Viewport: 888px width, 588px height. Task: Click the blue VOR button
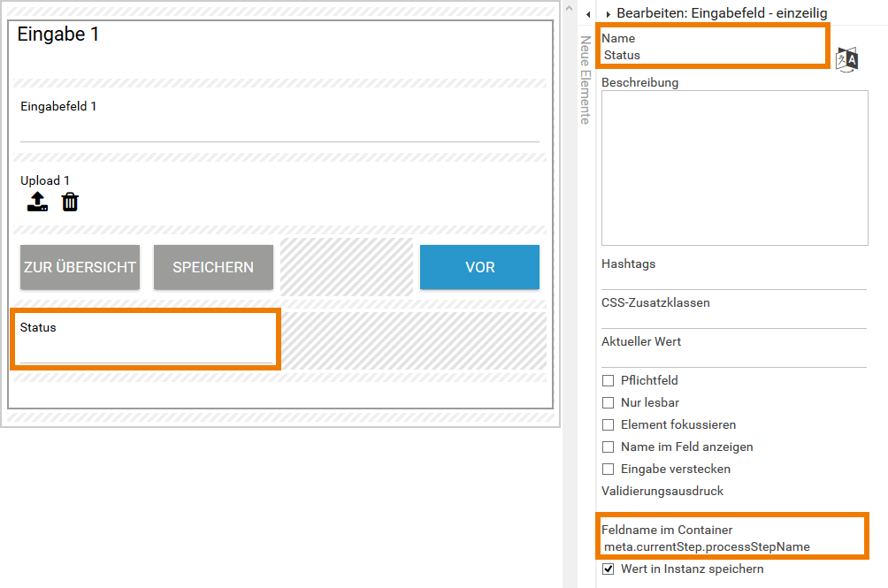[479, 267]
